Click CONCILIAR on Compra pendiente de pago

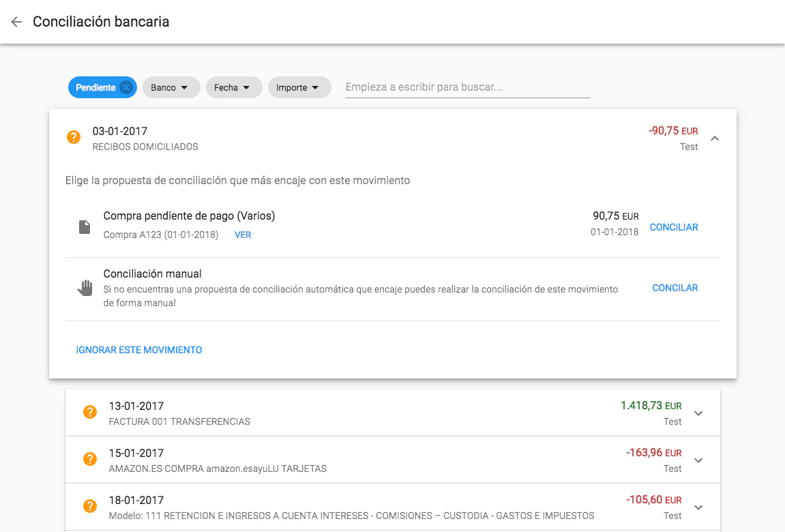pos(673,226)
